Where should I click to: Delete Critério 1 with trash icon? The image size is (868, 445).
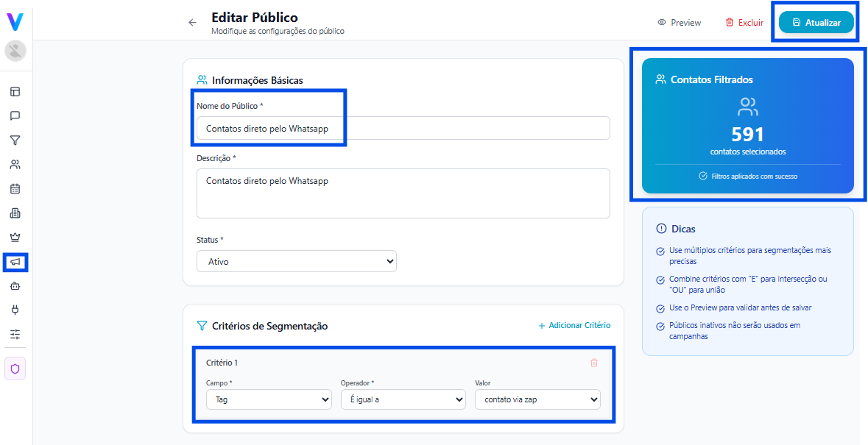point(594,363)
